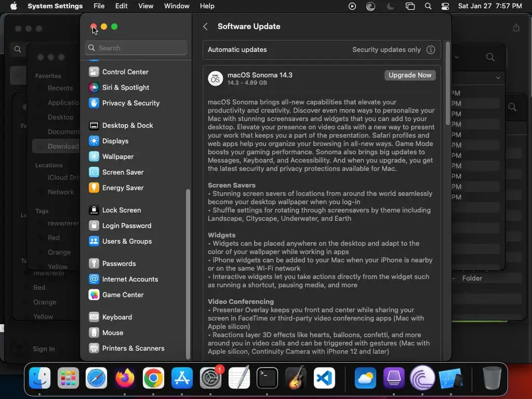
Task: Select the Energy Saver bulb icon
Action: [x=94, y=188]
